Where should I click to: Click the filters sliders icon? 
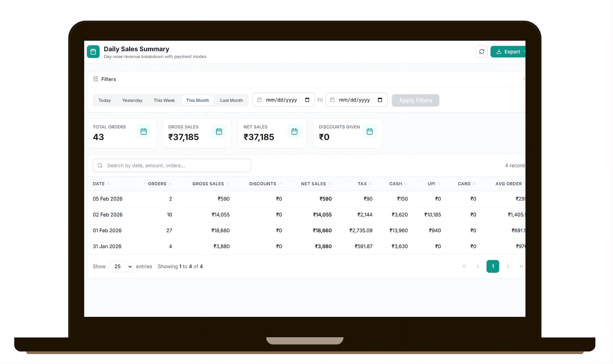pos(95,79)
